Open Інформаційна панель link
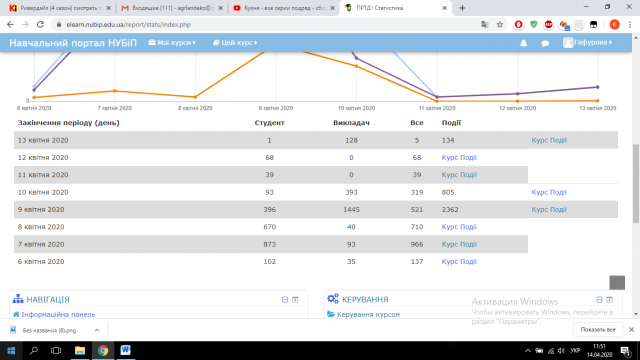The height and width of the screenshot is (360, 640). [58, 314]
